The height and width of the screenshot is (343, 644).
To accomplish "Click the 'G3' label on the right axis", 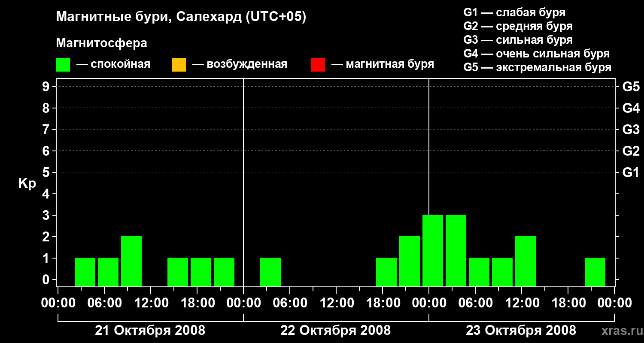I will [631, 129].
